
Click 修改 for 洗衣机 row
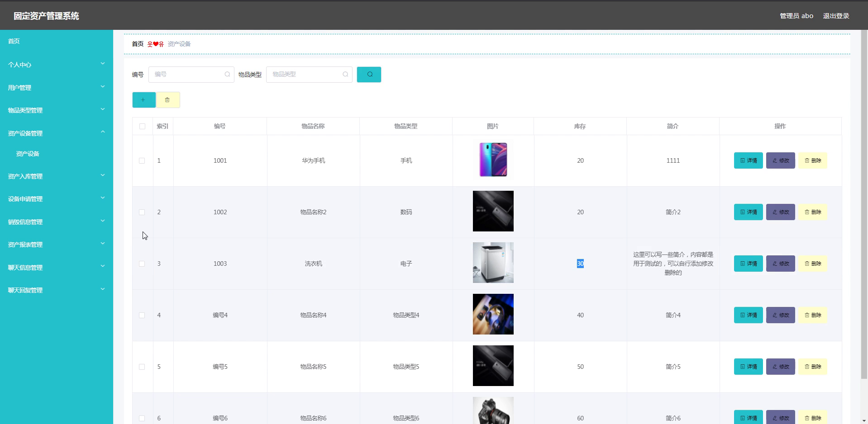point(780,264)
